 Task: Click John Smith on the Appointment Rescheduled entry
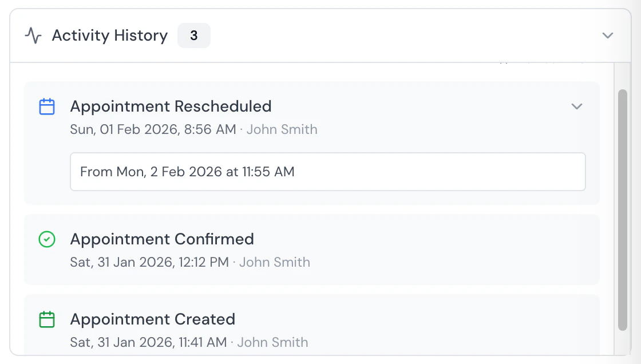(x=282, y=129)
